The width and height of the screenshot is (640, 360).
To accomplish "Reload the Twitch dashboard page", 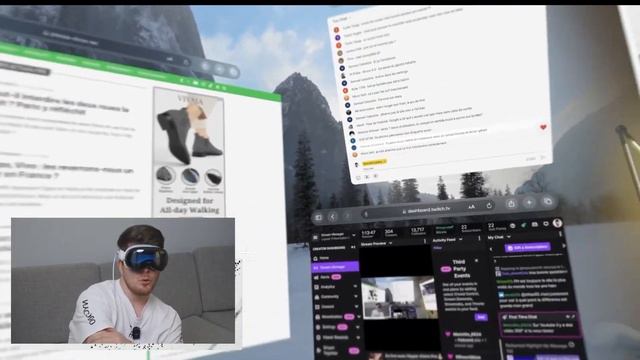I will (489, 205).
